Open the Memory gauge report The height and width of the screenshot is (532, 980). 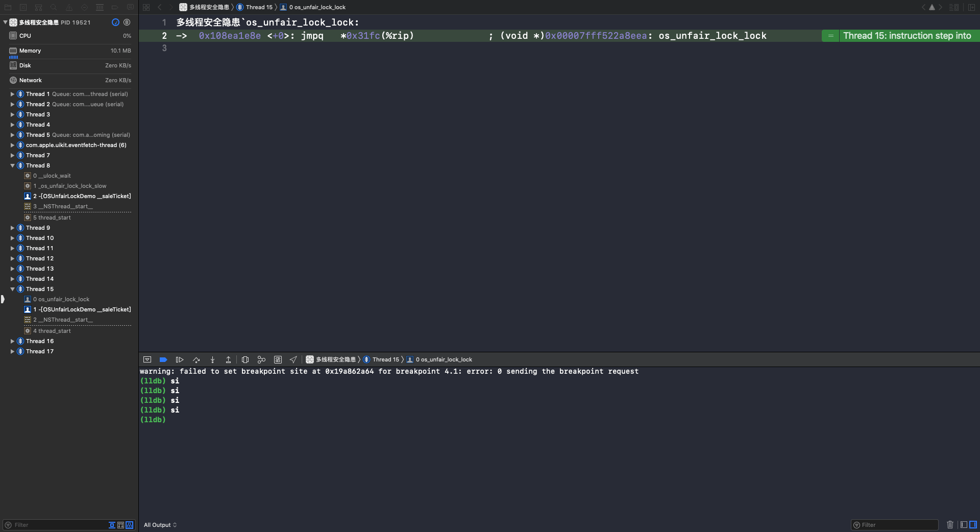[x=69, y=51]
